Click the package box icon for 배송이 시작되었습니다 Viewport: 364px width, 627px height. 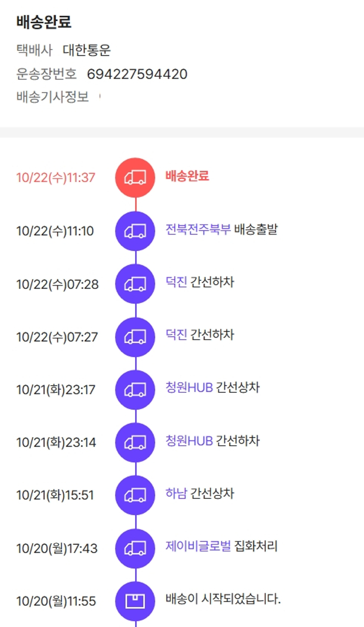click(x=135, y=601)
